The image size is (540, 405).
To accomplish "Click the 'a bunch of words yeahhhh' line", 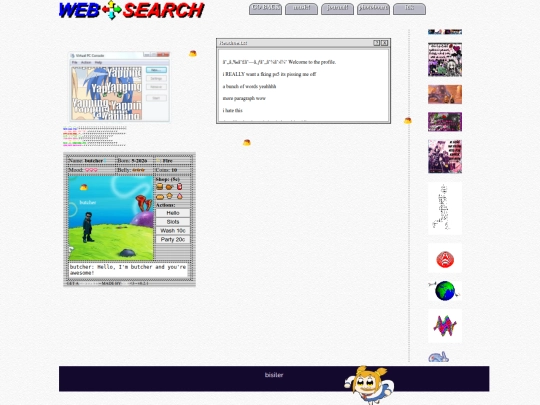I will point(249,86).
